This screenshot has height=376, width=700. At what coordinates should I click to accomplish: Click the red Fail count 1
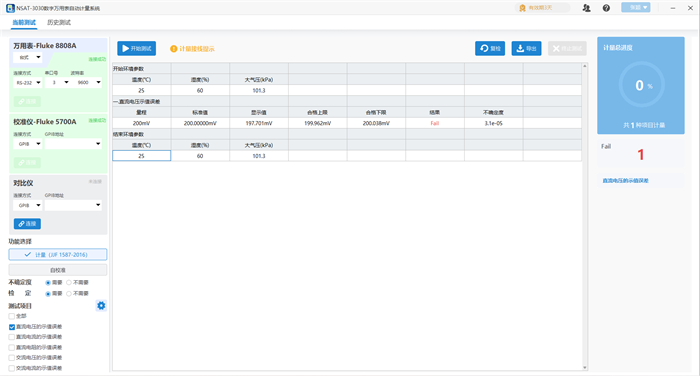[x=641, y=155]
